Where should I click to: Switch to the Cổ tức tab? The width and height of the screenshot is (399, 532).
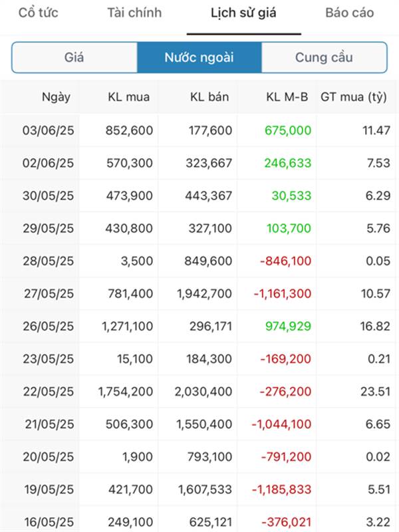pyautogui.click(x=39, y=13)
